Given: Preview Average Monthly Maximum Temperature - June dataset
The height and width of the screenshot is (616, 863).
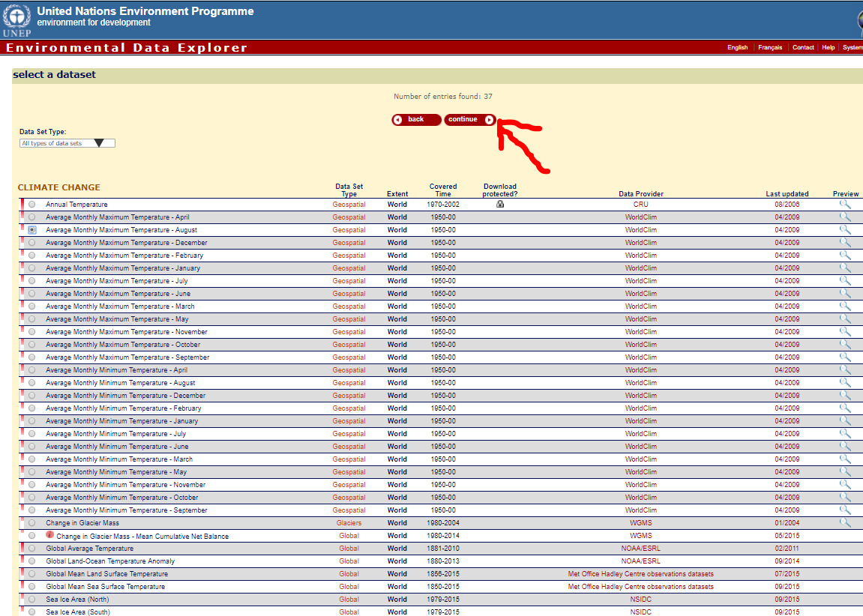Looking at the screenshot, I should pos(845,293).
